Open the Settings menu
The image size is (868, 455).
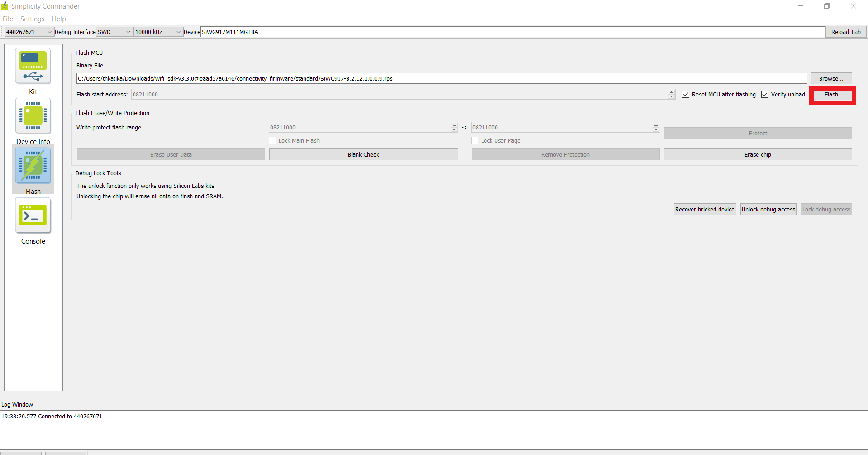click(32, 19)
